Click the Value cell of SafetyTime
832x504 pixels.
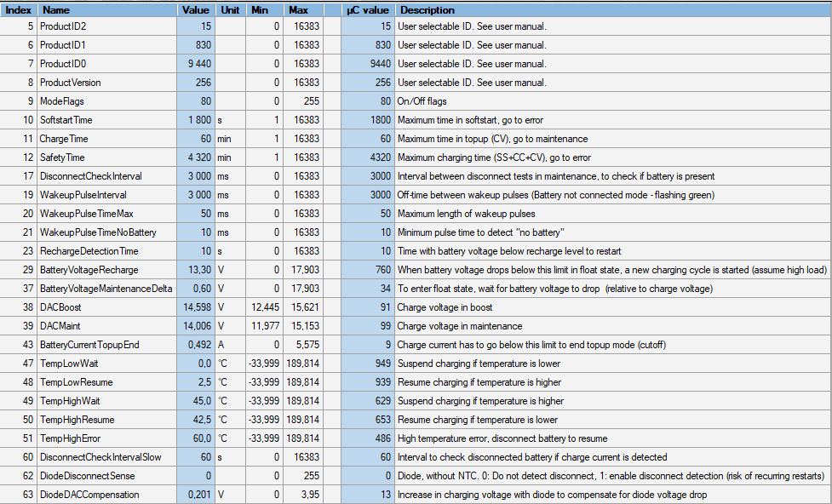point(196,157)
